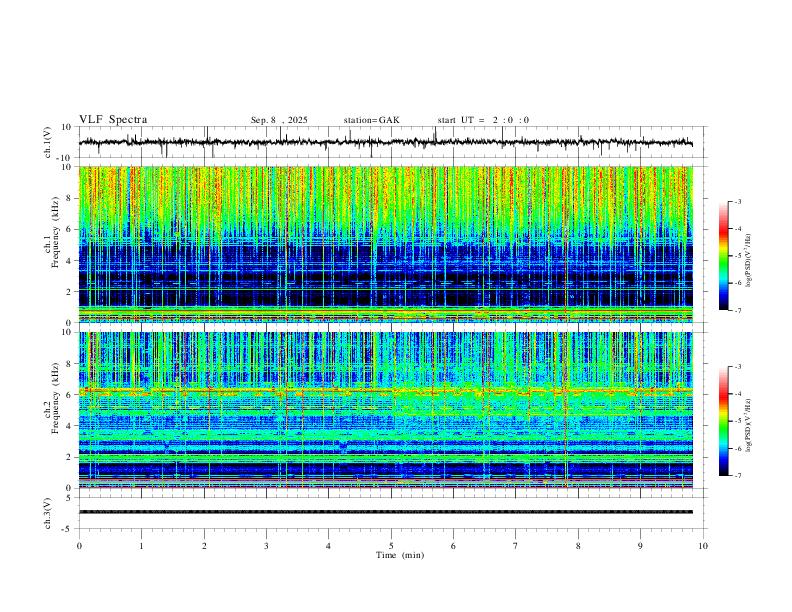Click time axis tick label "9"
Screen dimensions: 792x612
[640, 546]
